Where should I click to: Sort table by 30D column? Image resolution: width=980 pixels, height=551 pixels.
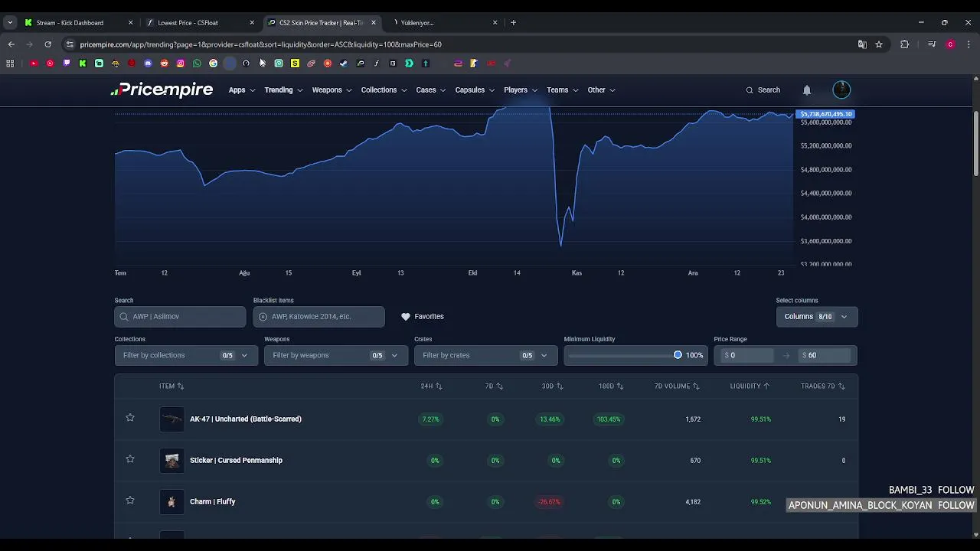553,386
